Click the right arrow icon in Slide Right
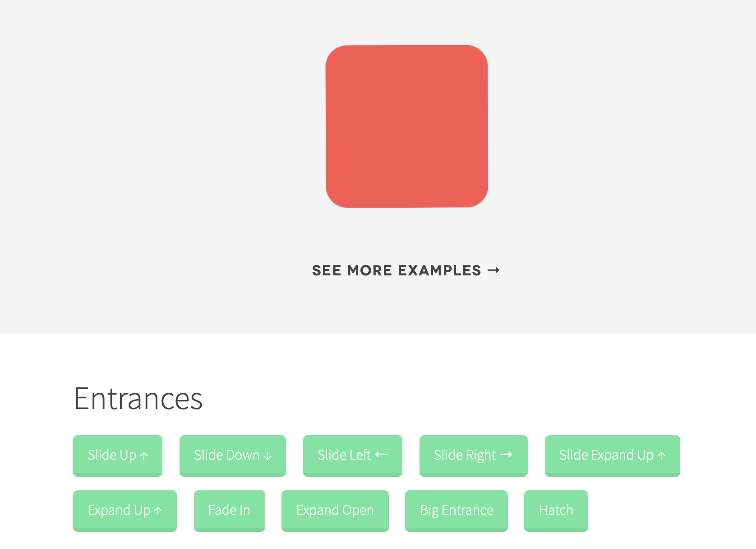The width and height of the screenshot is (756, 549). 506,455
